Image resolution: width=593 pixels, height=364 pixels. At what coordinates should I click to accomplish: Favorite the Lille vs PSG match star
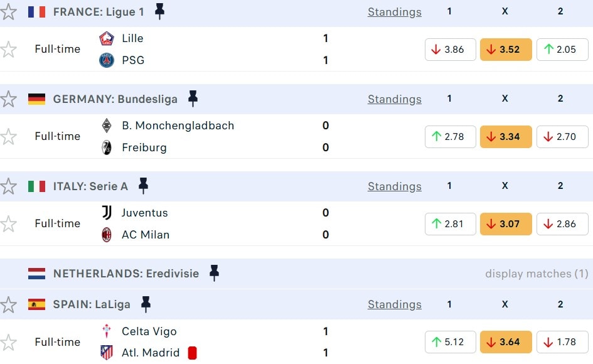pos(9,50)
